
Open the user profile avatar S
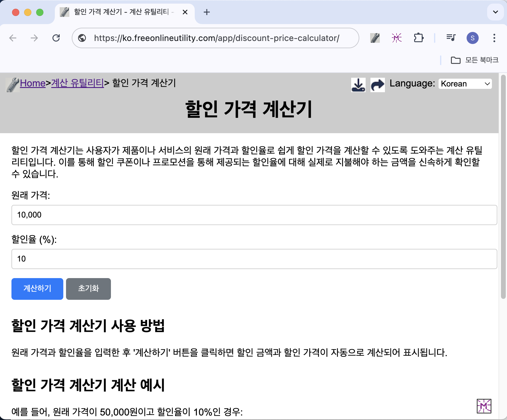(x=472, y=38)
